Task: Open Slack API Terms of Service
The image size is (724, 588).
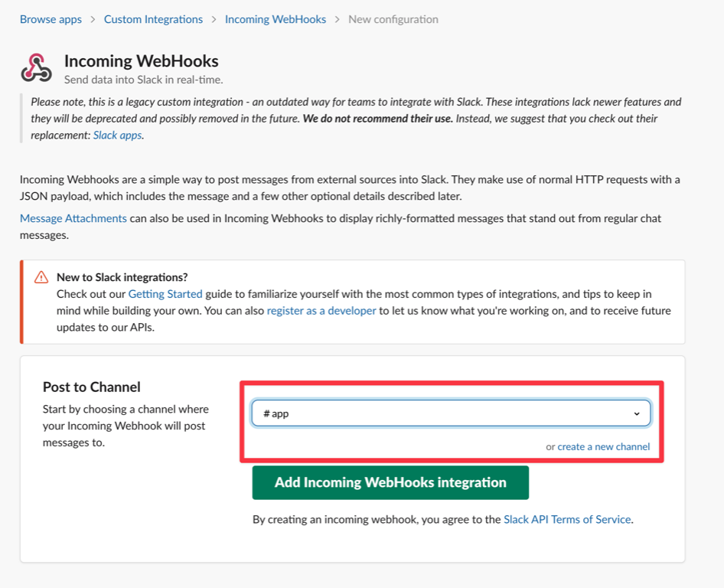Action: click(567, 519)
